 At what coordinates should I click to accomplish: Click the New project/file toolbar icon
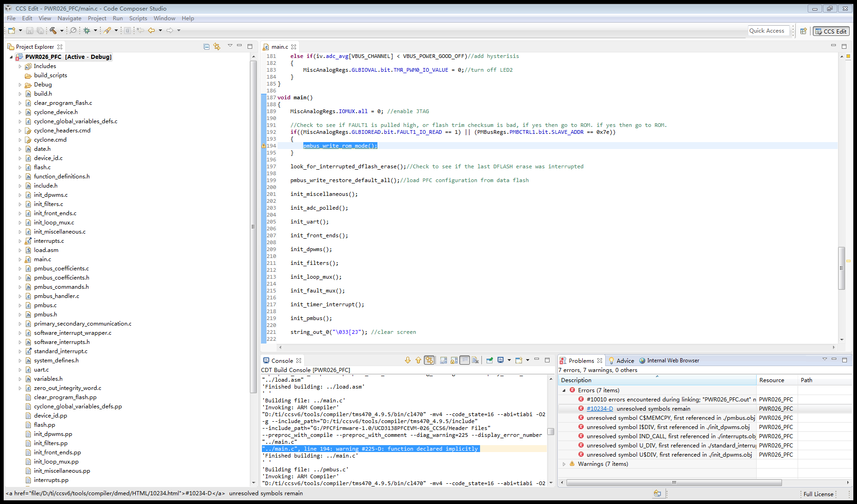click(12, 30)
